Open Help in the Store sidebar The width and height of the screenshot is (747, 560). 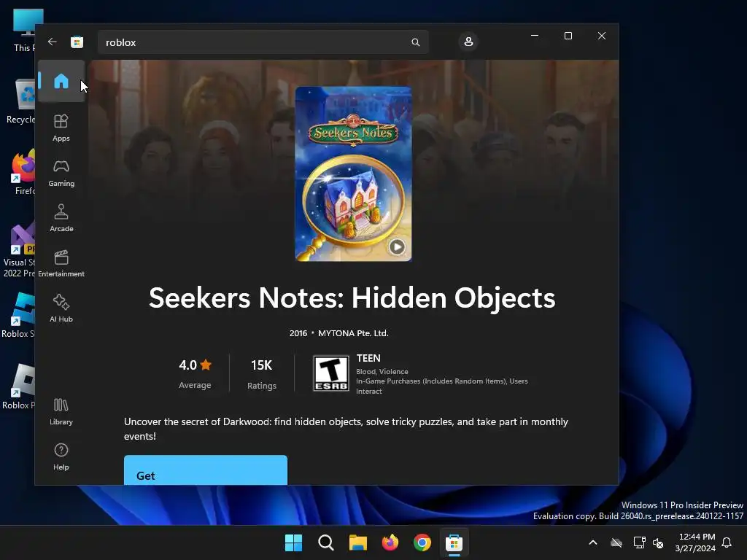pos(61,456)
